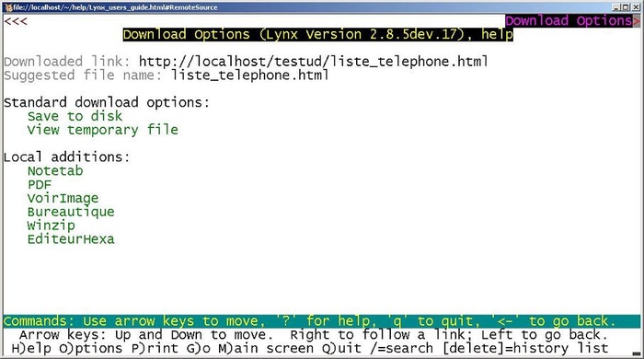Image resolution: width=644 pixels, height=359 pixels.
Task: Click the Lynx application icon in title bar
Action: pyautogui.click(x=7, y=7)
